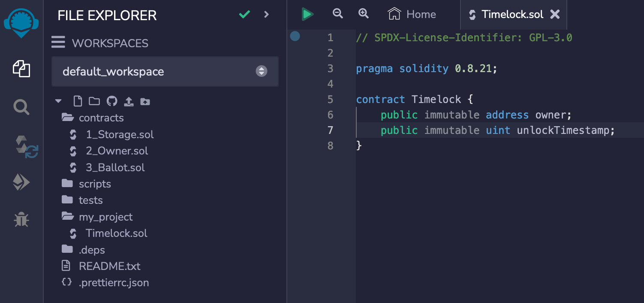
Task: Clone a Git repository via the GitHub icon
Action: click(111, 101)
